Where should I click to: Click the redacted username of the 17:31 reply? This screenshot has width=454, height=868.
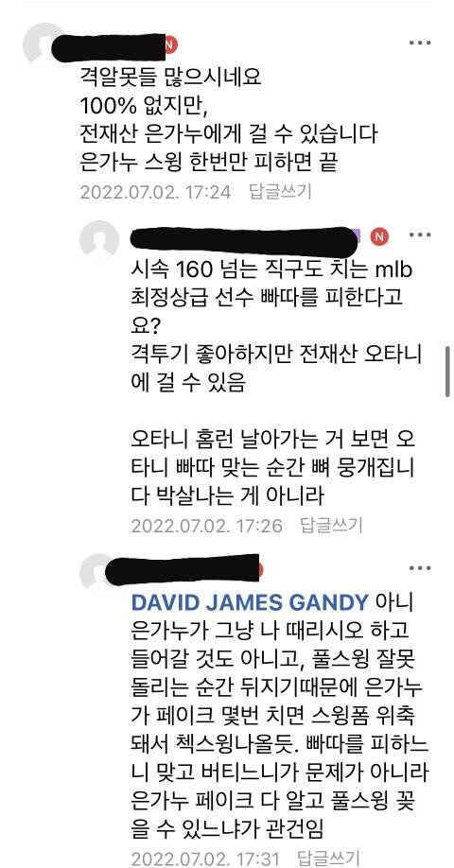(182, 568)
